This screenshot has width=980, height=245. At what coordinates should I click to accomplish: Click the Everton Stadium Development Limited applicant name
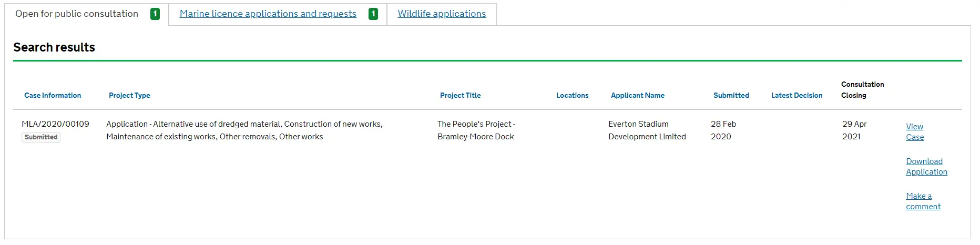pyautogui.click(x=647, y=130)
